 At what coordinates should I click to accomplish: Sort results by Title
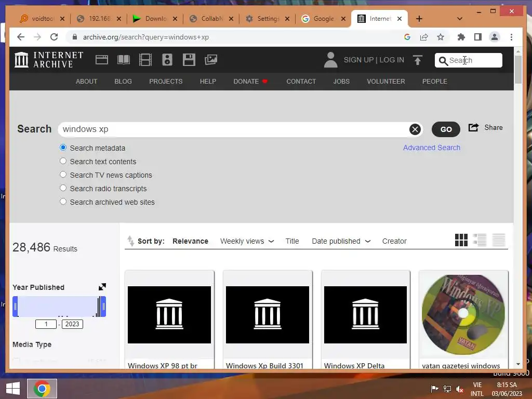click(x=292, y=241)
